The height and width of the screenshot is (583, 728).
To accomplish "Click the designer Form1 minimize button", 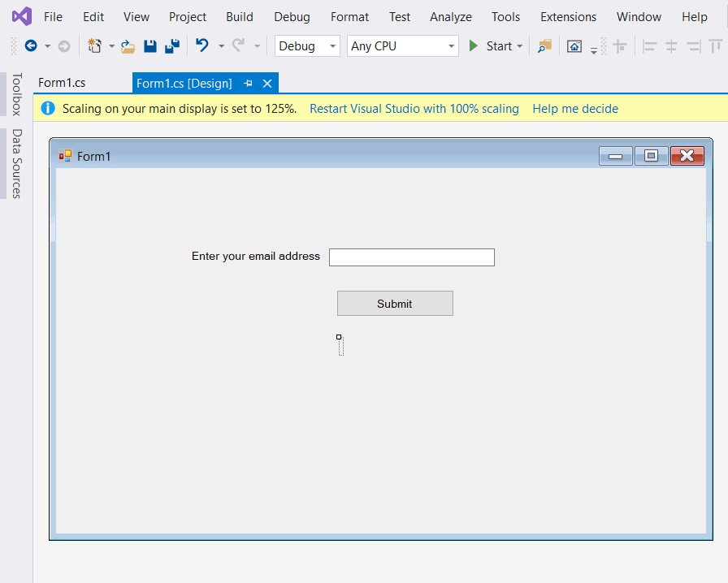I will (616, 156).
